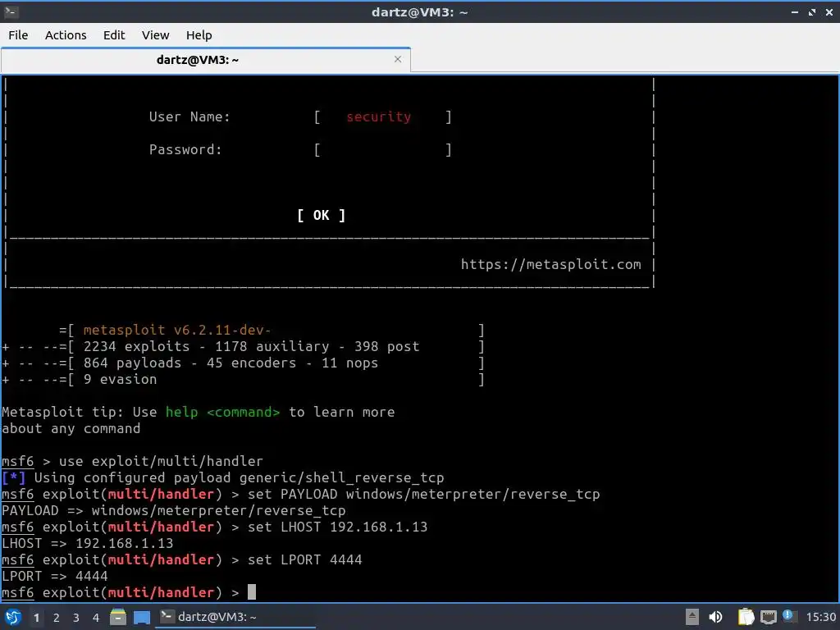This screenshot has width=840, height=630.
Task: Open the Actions menu
Action: [66, 35]
